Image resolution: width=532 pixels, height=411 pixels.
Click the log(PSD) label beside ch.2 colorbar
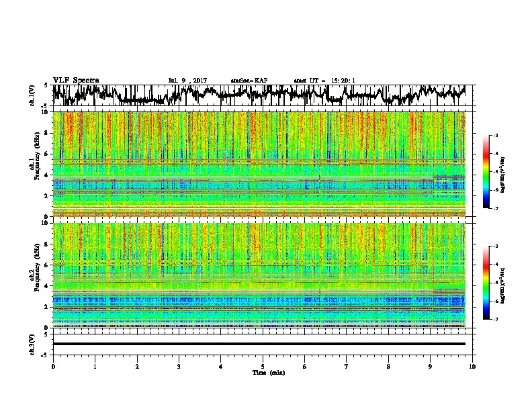[503, 286]
